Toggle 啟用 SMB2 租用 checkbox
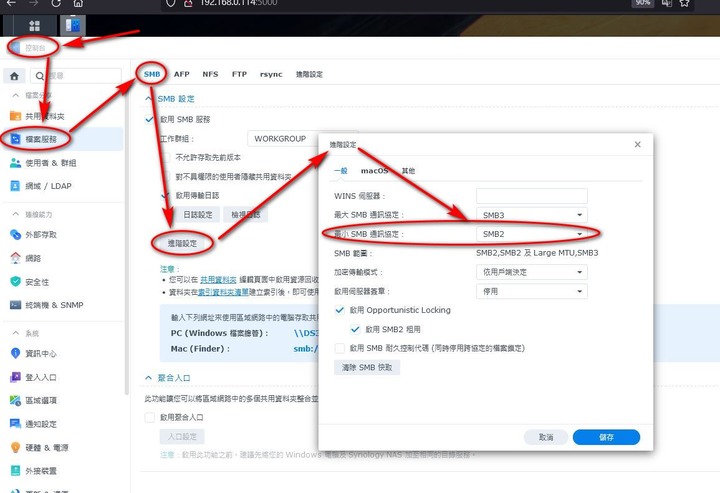Image resolution: width=720 pixels, height=493 pixels. [x=355, y=329]
